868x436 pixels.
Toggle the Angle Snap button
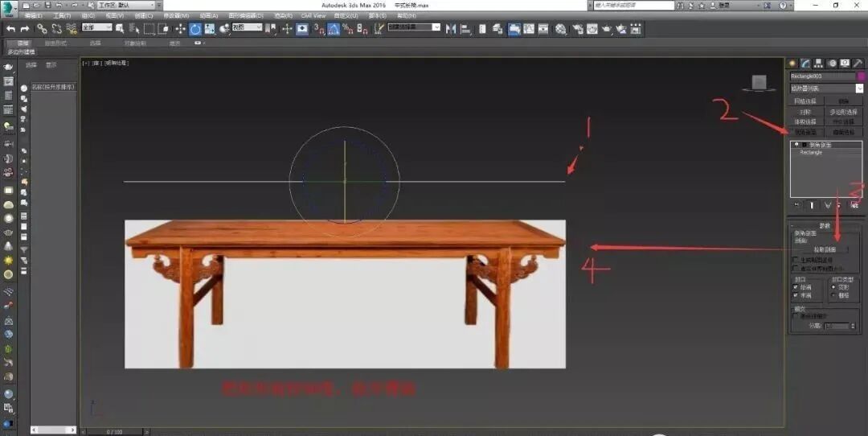pos(334,29)
